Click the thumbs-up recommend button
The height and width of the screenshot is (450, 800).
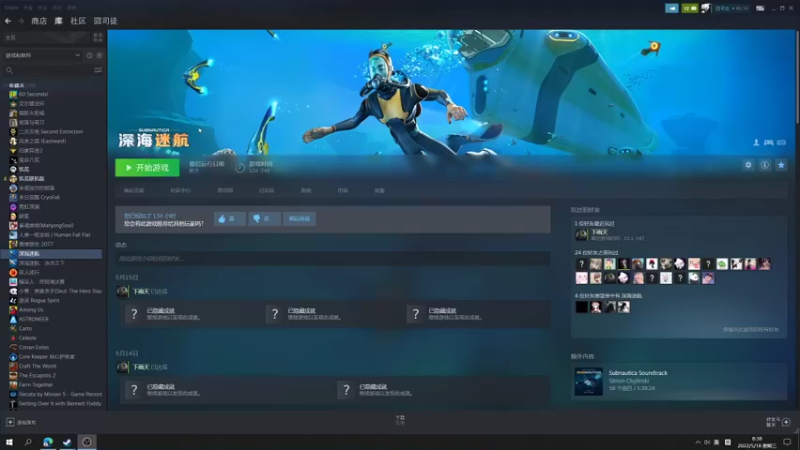[229, 218]
